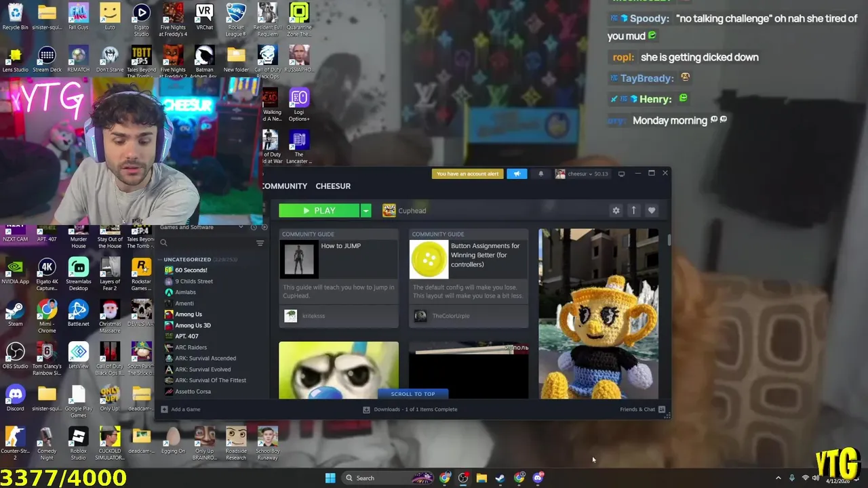Select ARK: Survival Ascended in library
Screen dimensions: 868x488
click(205, 358)
